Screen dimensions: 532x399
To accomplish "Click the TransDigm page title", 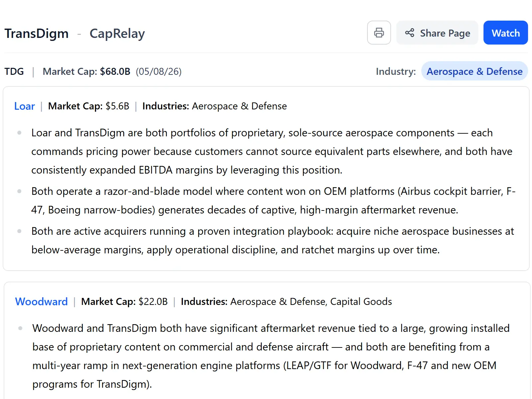I will coord(37,34).
